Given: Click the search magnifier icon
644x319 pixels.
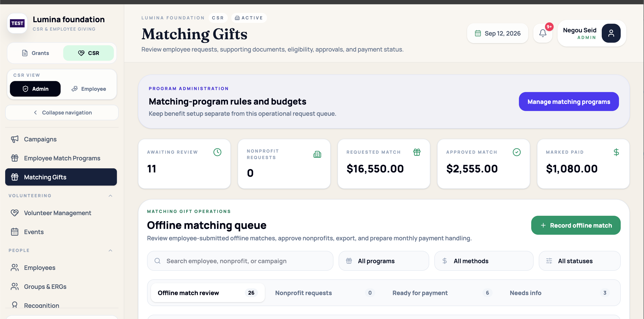Looking at the screenshot, I should click(x=157, y=261).
